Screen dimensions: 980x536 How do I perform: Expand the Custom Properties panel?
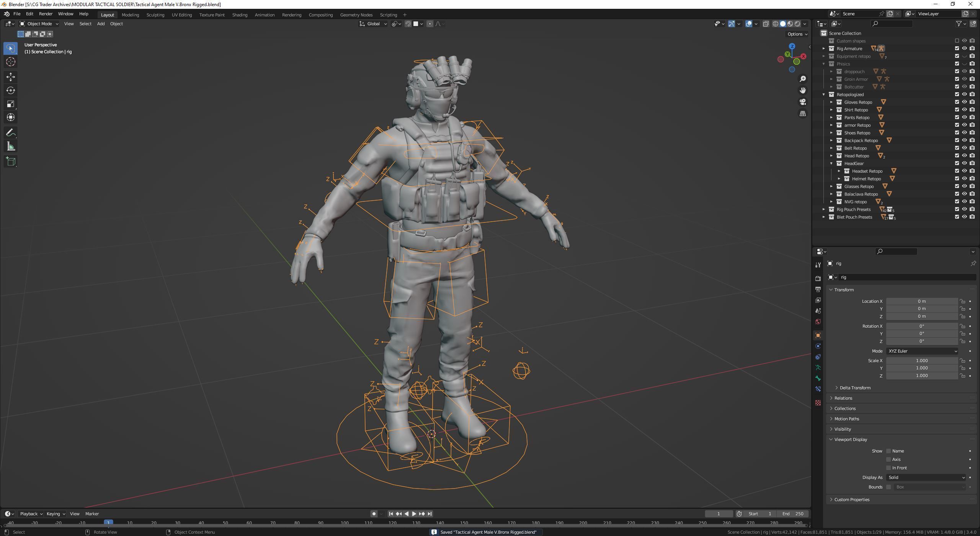coord(851,500)
